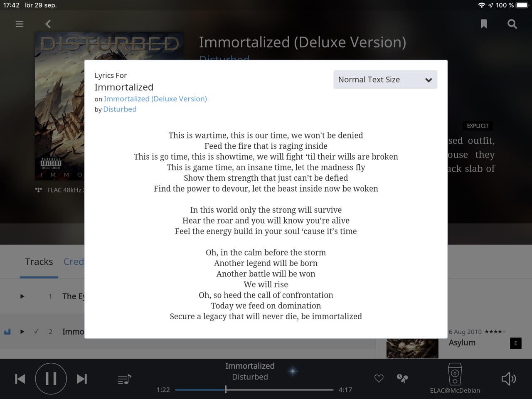Open search with the magnifier icon
This screenshot has width=532, height=399.
pyautogui.click(x=512, y=24)
